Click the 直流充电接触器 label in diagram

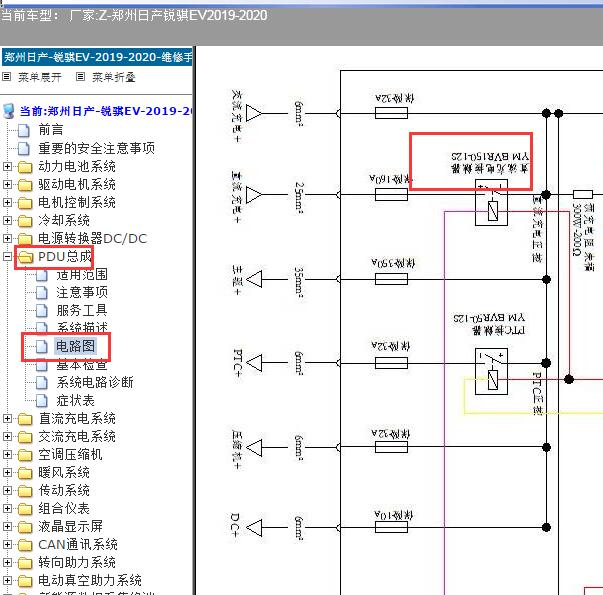pos(489,168)
